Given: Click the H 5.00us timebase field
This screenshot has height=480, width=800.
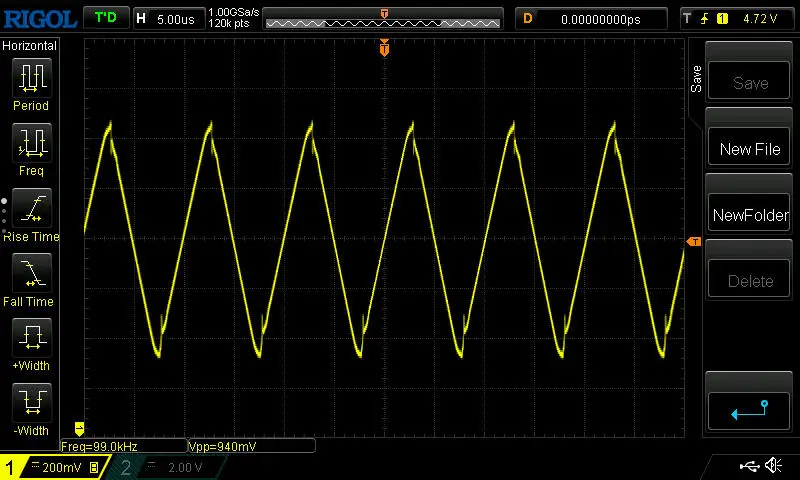Looking at the screenshot, I should [x=169, y=19].
